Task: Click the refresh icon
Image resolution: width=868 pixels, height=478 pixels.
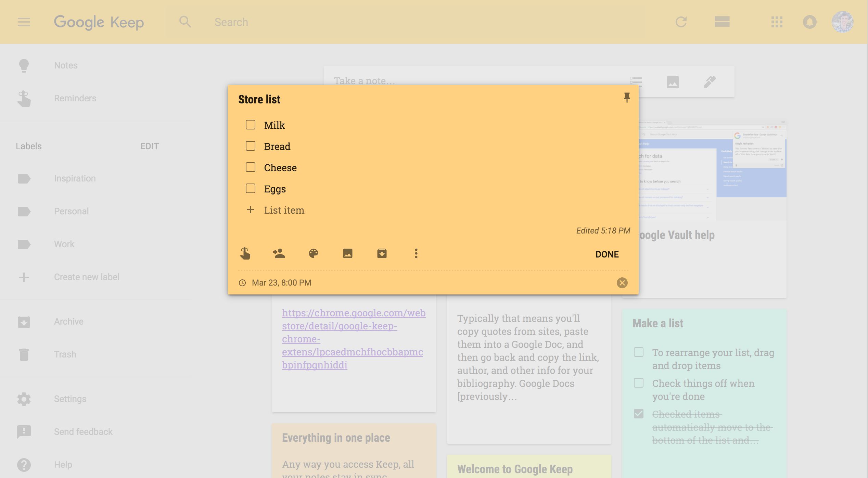Action: tap(681, 22)
